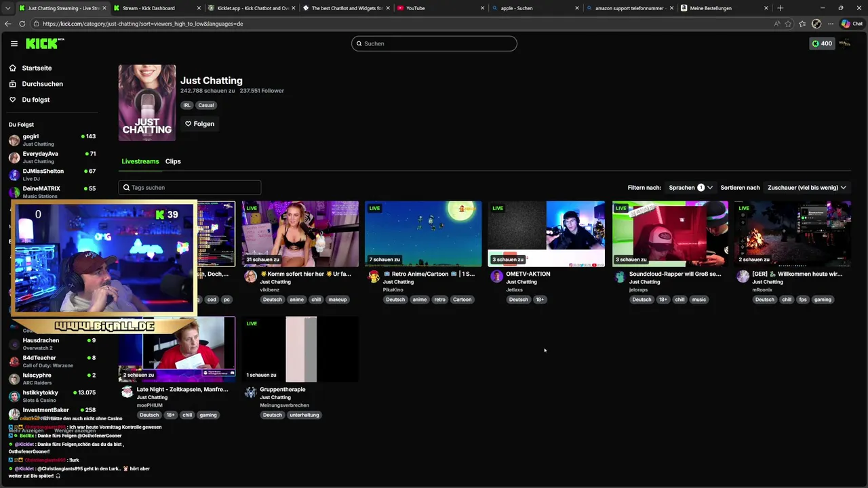Open DeineMATRIX in followed channels
The width and height of the screenshot is (868, 488).
pos(53,192)
